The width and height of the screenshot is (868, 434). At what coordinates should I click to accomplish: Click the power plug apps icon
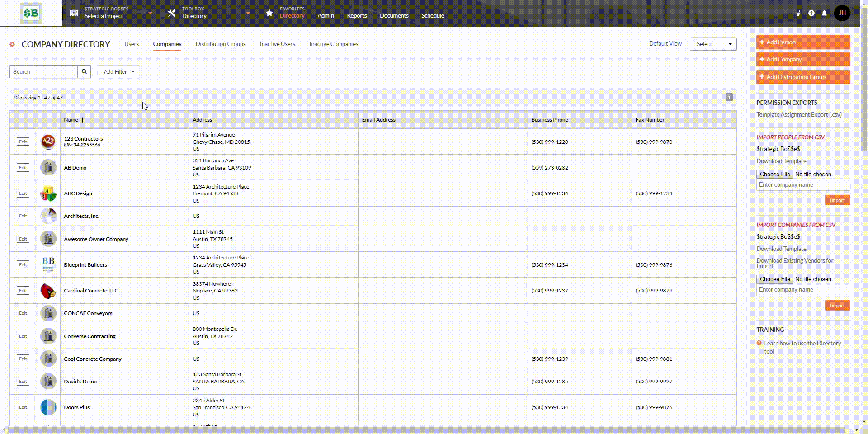tap(798, 14)
